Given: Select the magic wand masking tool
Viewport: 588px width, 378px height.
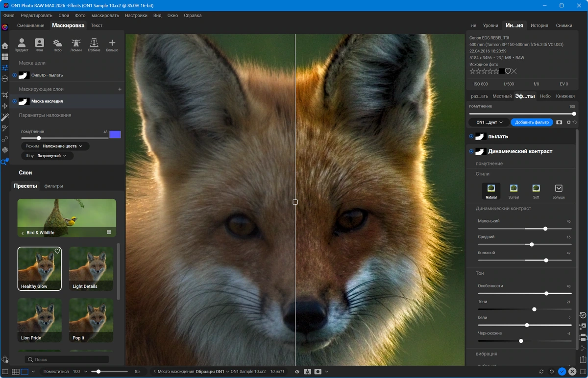Looking at the screenshot, I should [x=5, y=117].
